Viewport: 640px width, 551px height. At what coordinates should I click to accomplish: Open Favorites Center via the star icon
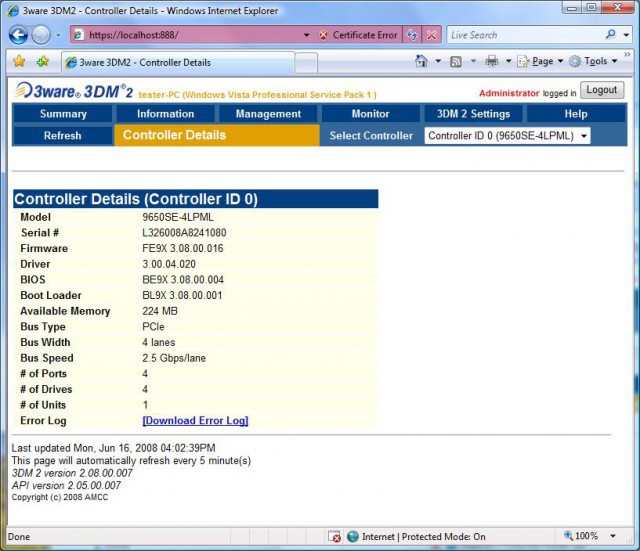(19, 62)
